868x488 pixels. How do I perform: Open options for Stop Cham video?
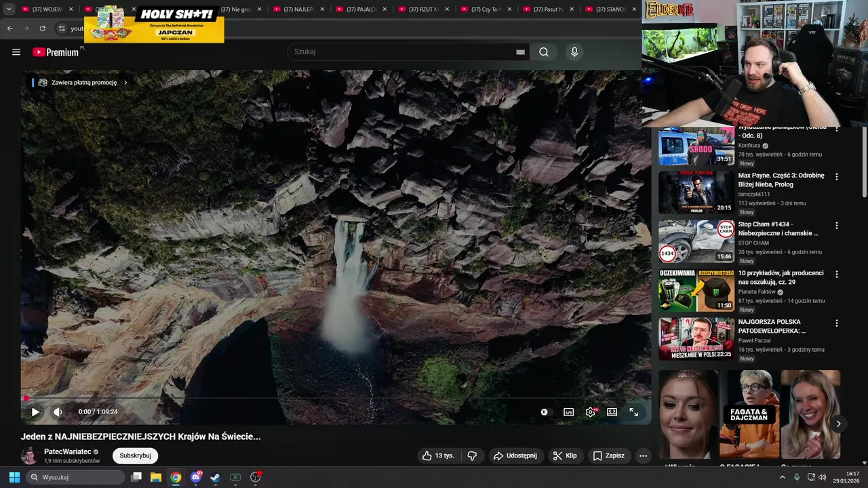837,226
